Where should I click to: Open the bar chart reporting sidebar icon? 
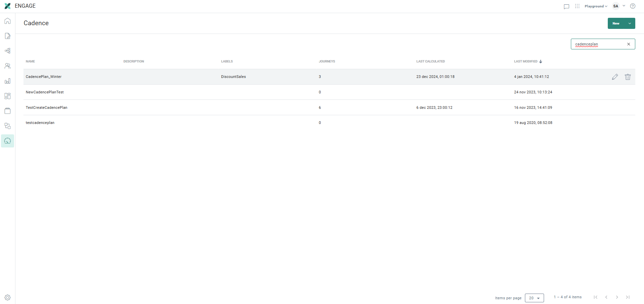tap(7, 81)
